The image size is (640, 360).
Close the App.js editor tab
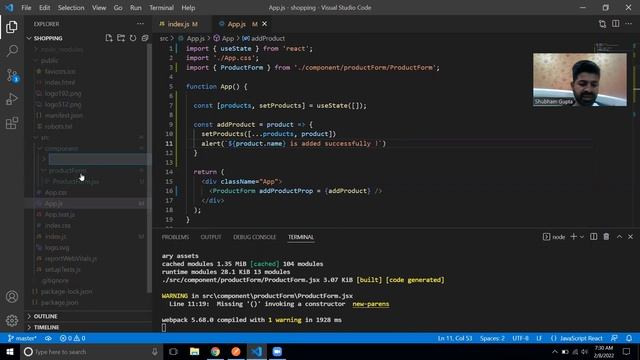coord(264,24)
